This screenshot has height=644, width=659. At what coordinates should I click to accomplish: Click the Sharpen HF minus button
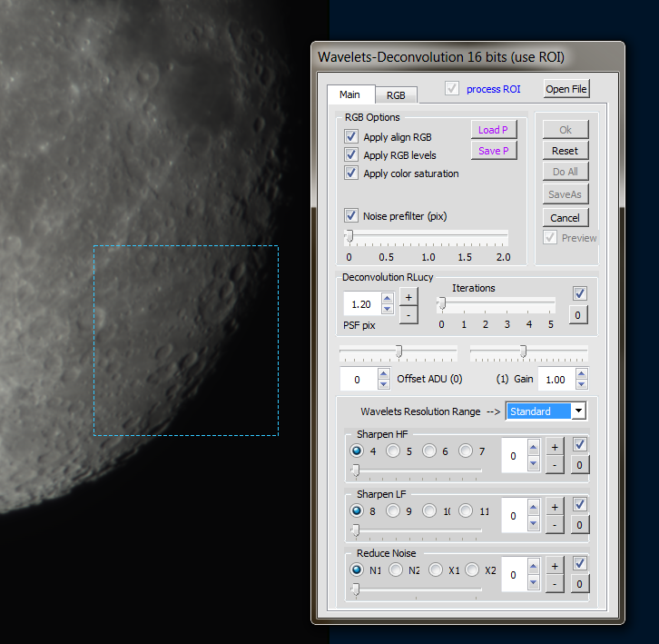[555, 465]
